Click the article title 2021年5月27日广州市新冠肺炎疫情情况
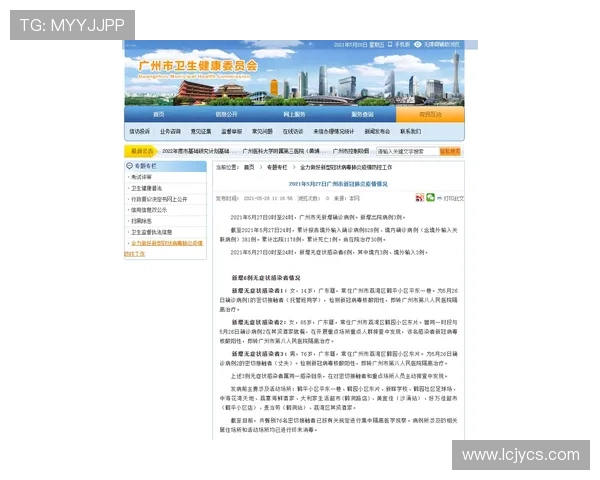Viewport: 600px width, 480px height. click(338, 184)
